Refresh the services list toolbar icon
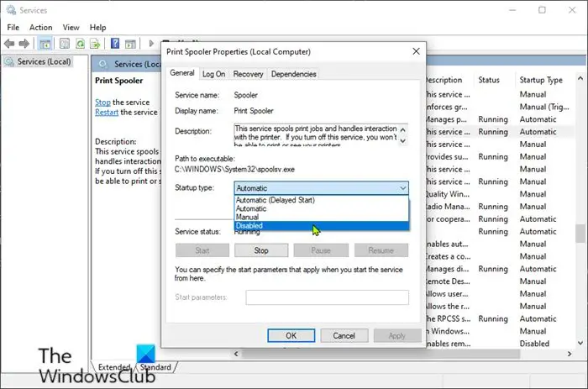Viewport: 588px width, 389px height. (x=80, y=44)
